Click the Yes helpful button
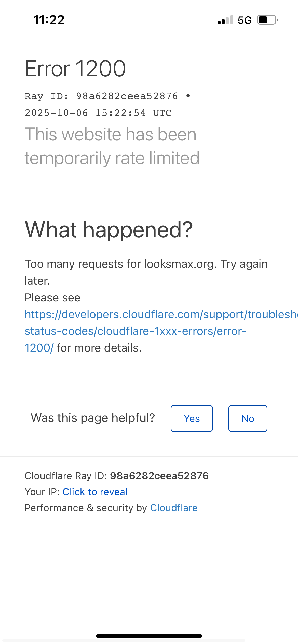 [x=192, y=418]
